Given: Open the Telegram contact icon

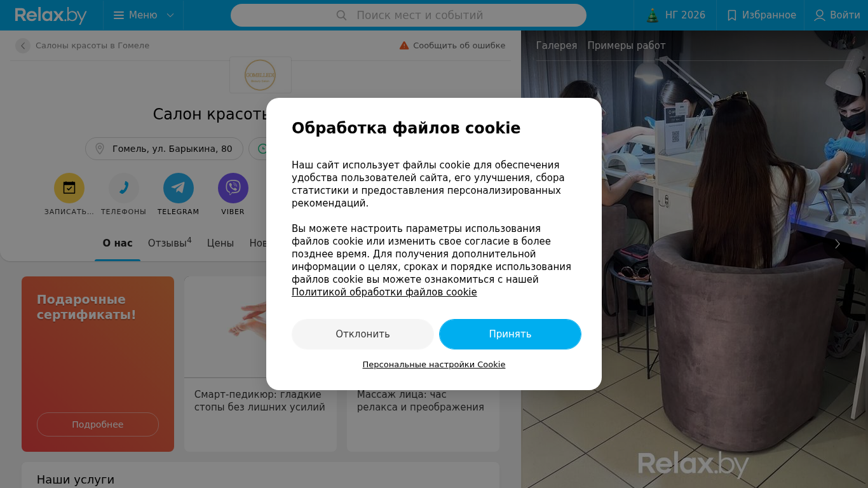Looking at the screenshot, I should (179, 188).
